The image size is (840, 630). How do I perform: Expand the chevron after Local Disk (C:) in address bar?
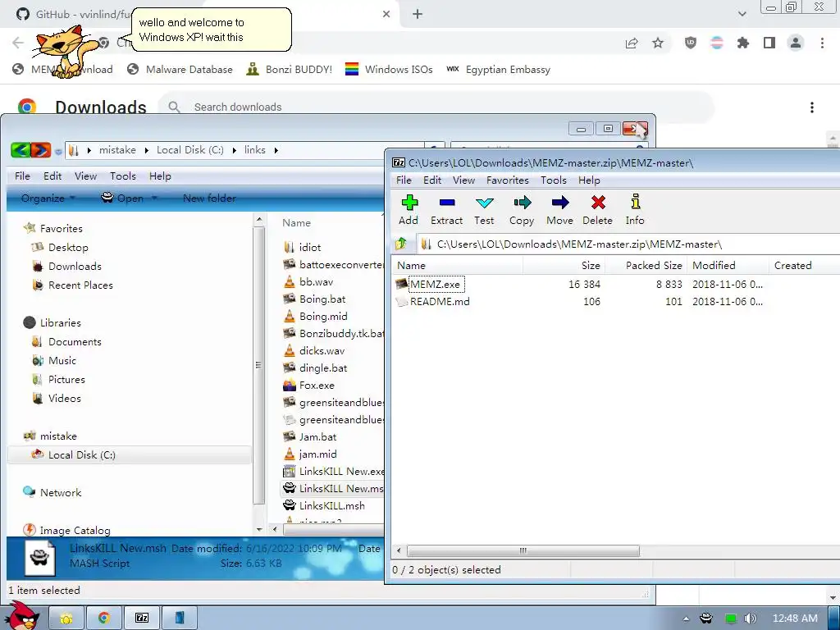coord(234,151)
